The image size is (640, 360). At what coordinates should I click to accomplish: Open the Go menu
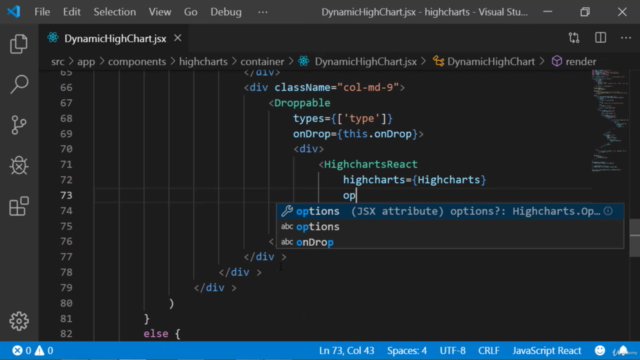(190, 12)
